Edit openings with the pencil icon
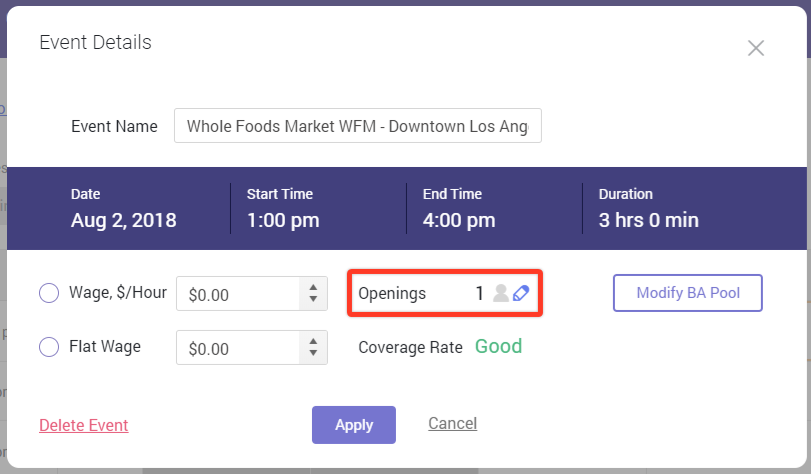Screen dimensions: 811x474 click(521, 293)
